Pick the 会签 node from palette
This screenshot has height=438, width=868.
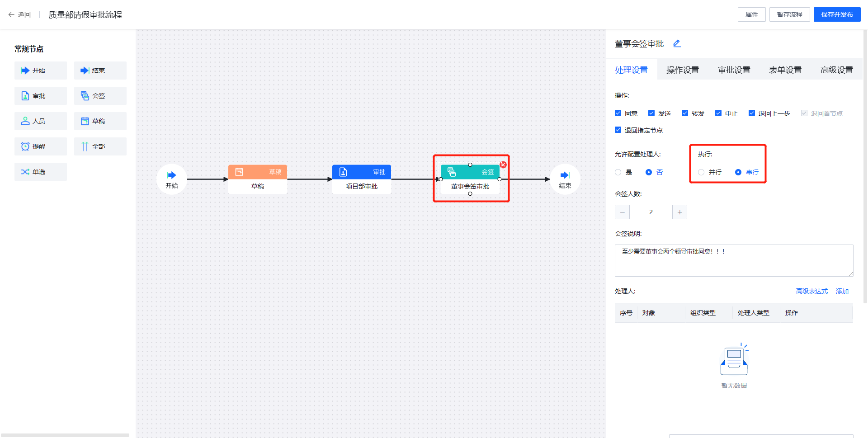point(100,96)
